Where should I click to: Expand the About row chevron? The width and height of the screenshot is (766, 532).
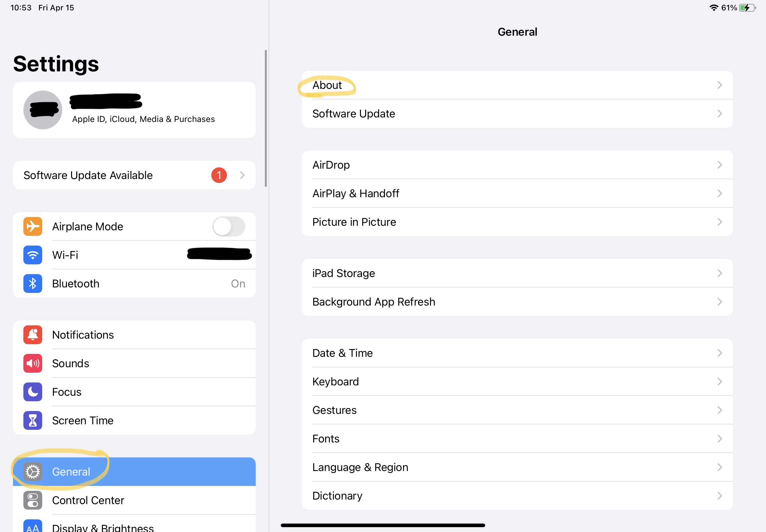pyautogui.click(x=720, y=85)
